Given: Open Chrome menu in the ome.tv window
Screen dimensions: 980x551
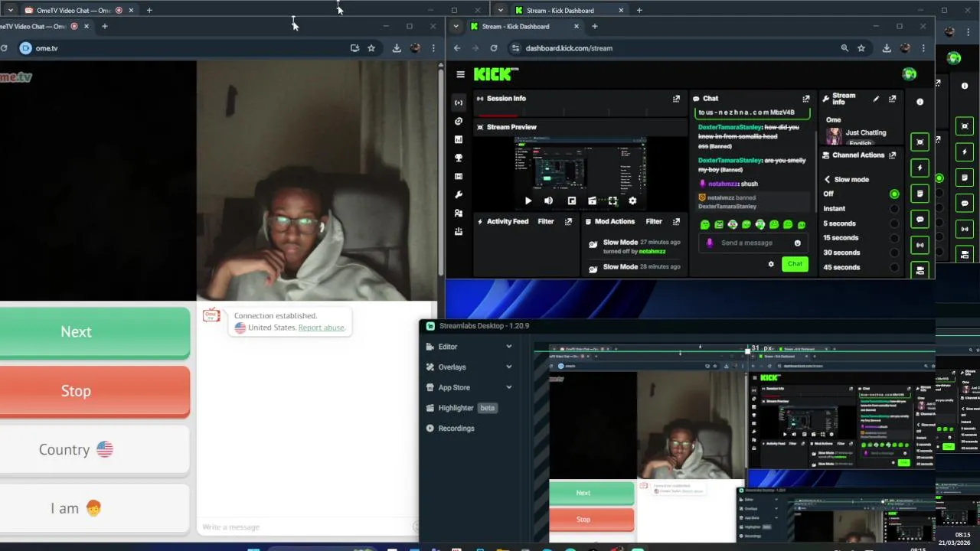Looking at the screenshot, I should (x=433, y=48).
